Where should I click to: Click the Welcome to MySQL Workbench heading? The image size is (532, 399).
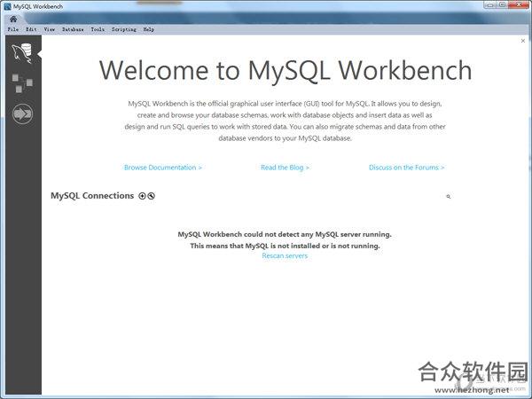click(286, 70)
